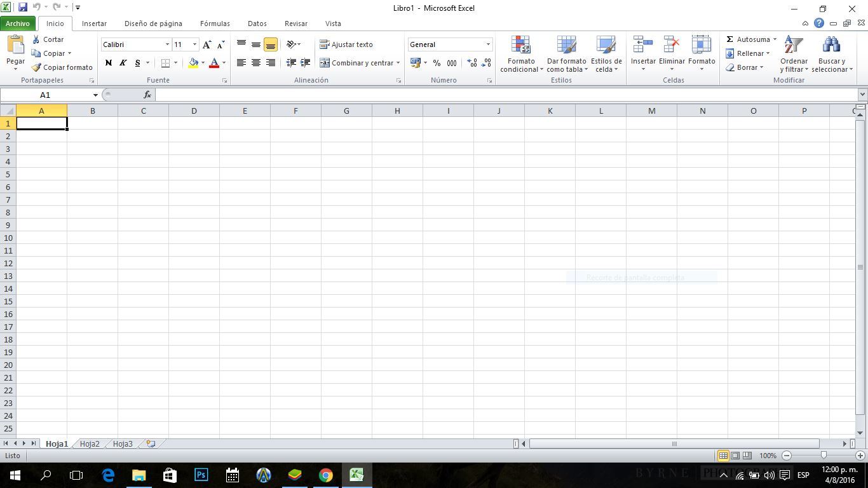Image resolution: width=868 pixels, height=488 pixels.
Task: Toggle bold (N) formatting
Action: (109, 63)
